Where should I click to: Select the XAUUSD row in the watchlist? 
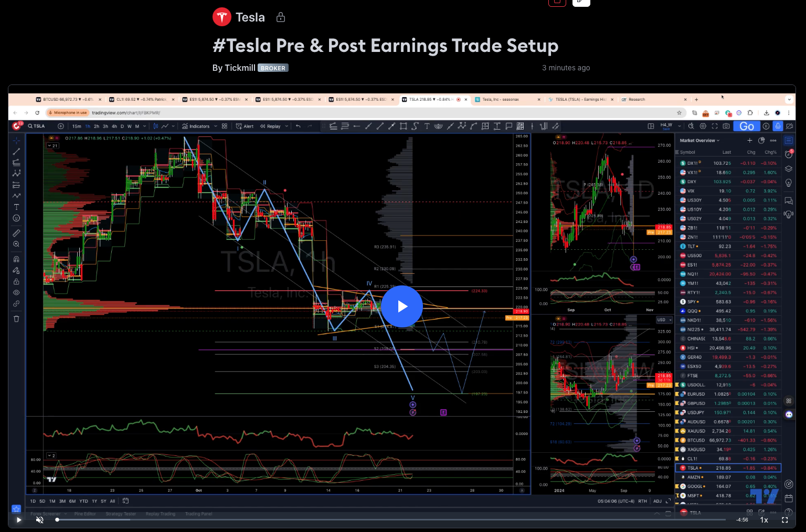(x=728, y=431)
